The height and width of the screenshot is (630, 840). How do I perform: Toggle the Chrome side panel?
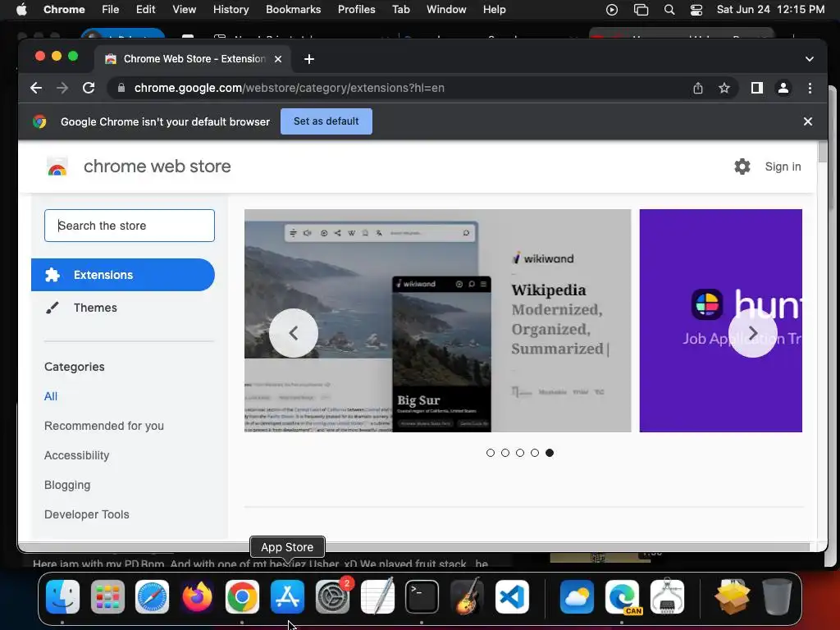pos(757,88)
